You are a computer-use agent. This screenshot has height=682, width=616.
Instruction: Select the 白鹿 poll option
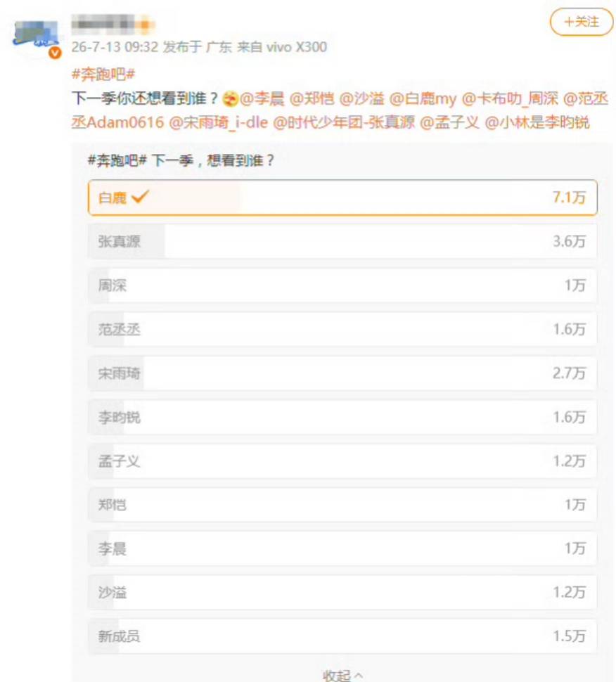342,198
